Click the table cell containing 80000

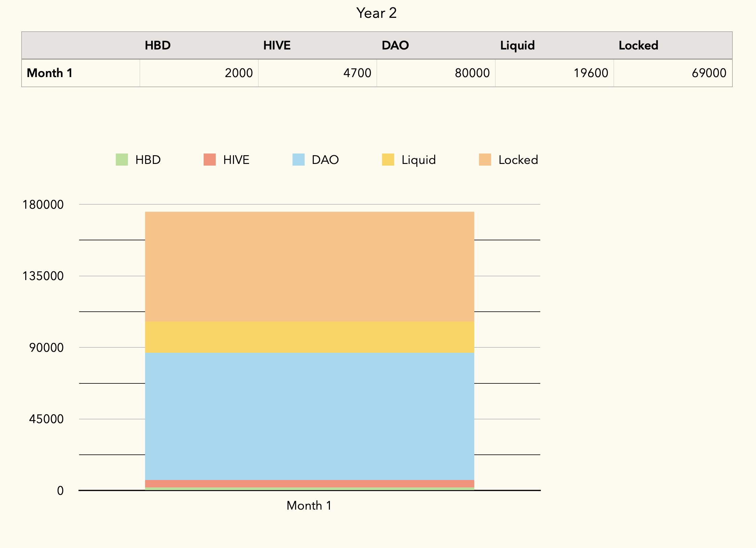click(x=436, y=73)
